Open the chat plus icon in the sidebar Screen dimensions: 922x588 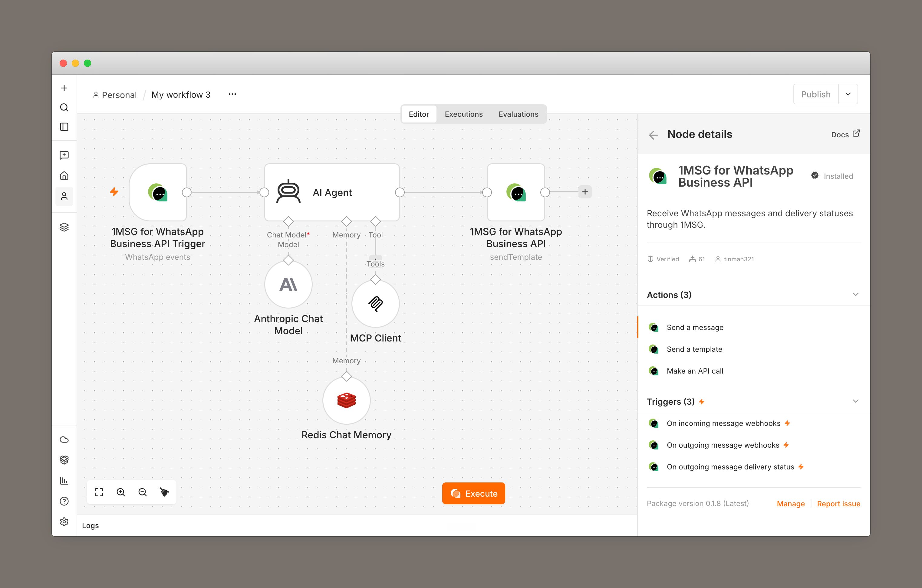click(64, 155)
